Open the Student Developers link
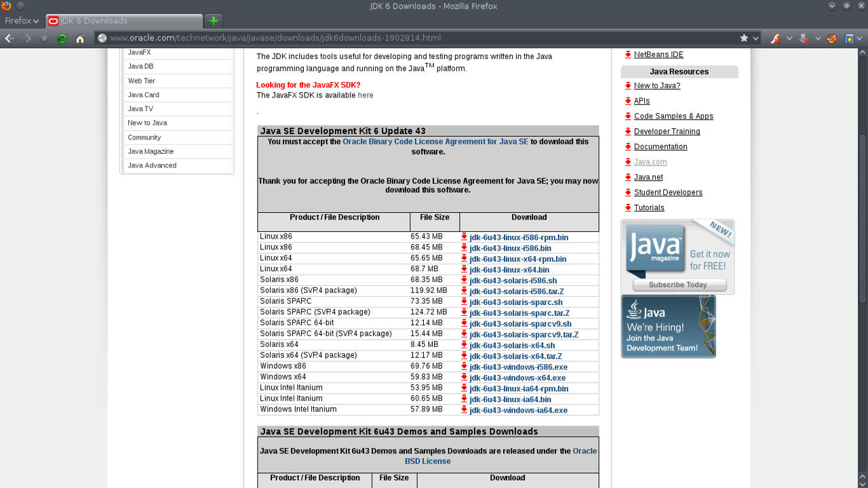The image size is (868, 488). tap(668, 192)
